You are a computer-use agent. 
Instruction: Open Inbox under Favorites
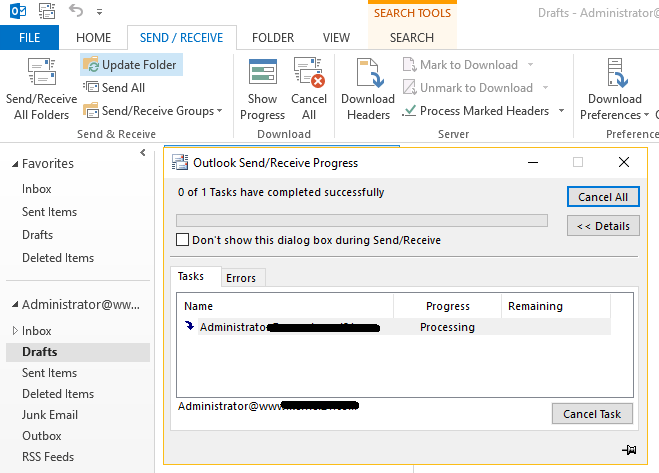coord(37,189)
